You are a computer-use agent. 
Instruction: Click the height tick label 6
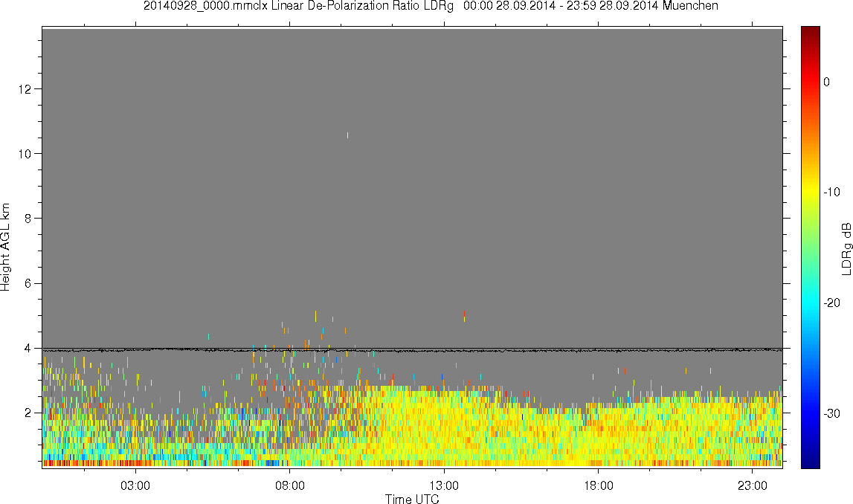[x=29, y=283]
